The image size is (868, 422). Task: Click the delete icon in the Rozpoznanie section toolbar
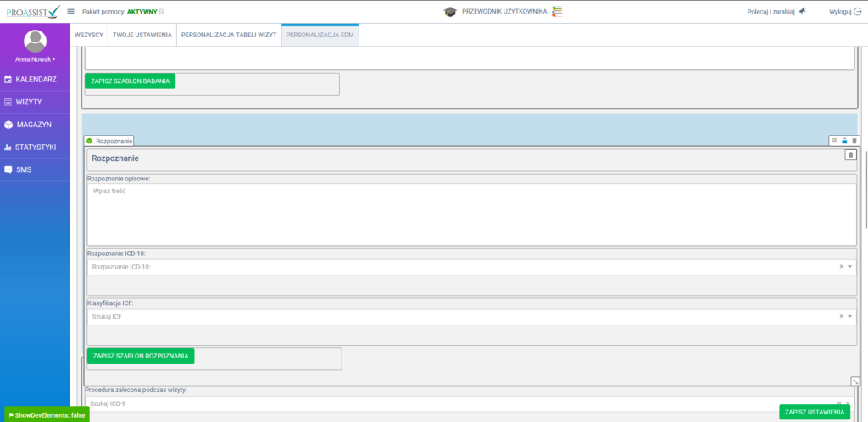[x=854, y=141]
